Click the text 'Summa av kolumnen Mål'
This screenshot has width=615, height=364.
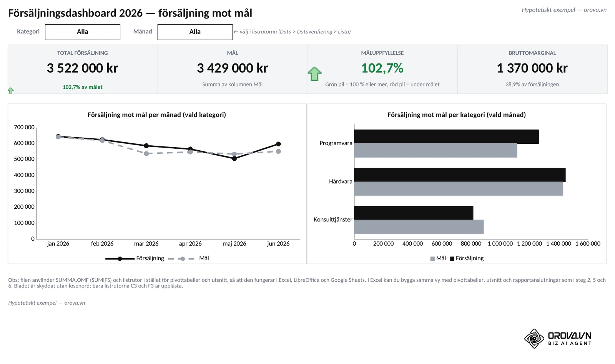click(233, 85)
